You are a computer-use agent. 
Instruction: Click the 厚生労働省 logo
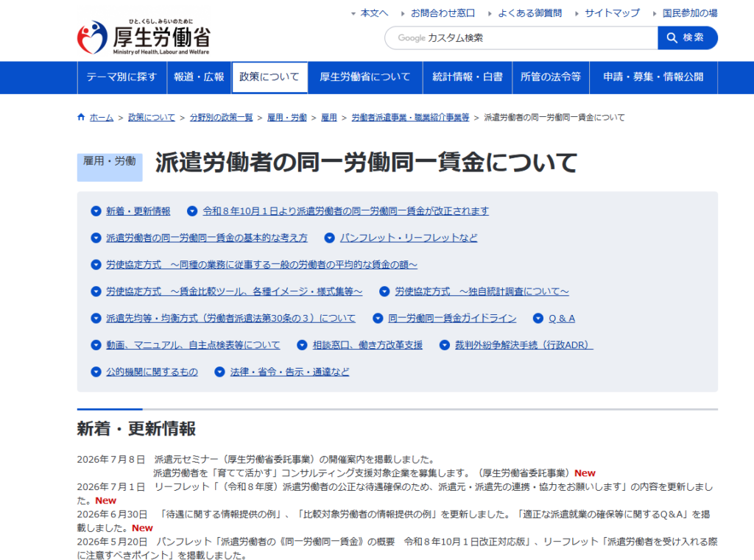pyautogui.click(x=144, y=37)
